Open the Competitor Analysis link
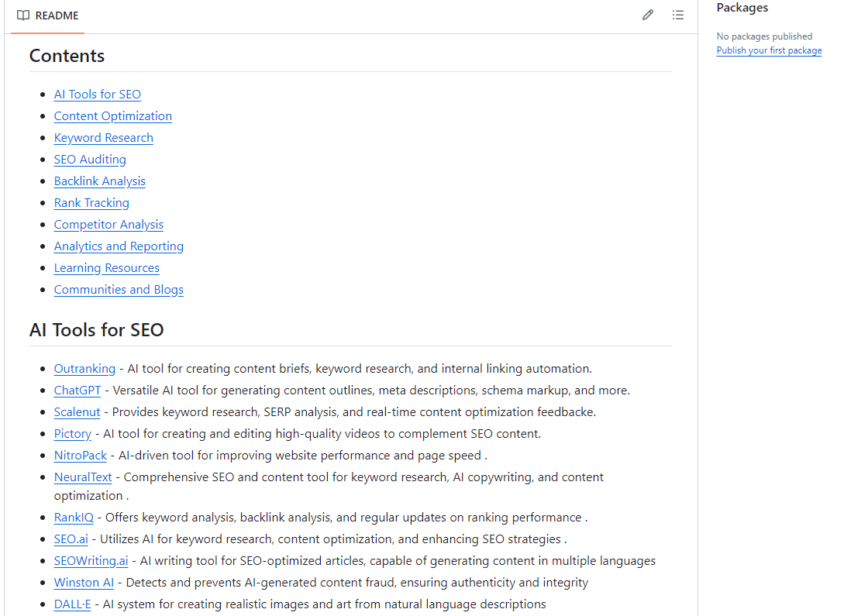This screenshot has width=844, height=616. click(x=109, y=224)
